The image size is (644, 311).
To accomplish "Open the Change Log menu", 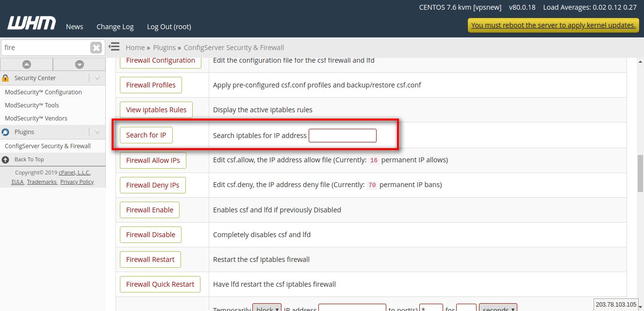I will coord(115,27).
